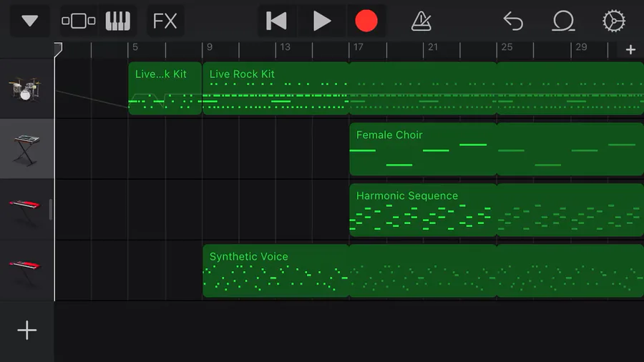Screen dimensions: 644x362
Task: Select the short Live…k Kit region
Action: tap(165, 88)
